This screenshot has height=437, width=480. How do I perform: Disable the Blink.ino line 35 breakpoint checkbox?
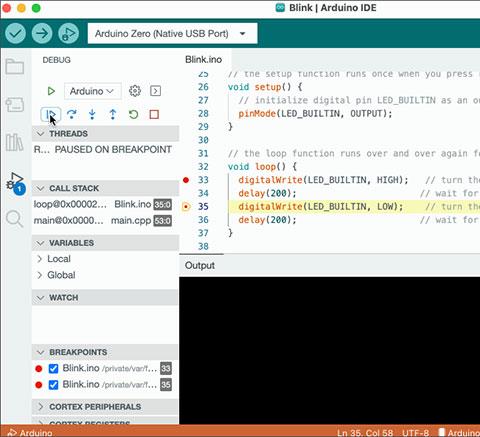[x=53, y=385]
